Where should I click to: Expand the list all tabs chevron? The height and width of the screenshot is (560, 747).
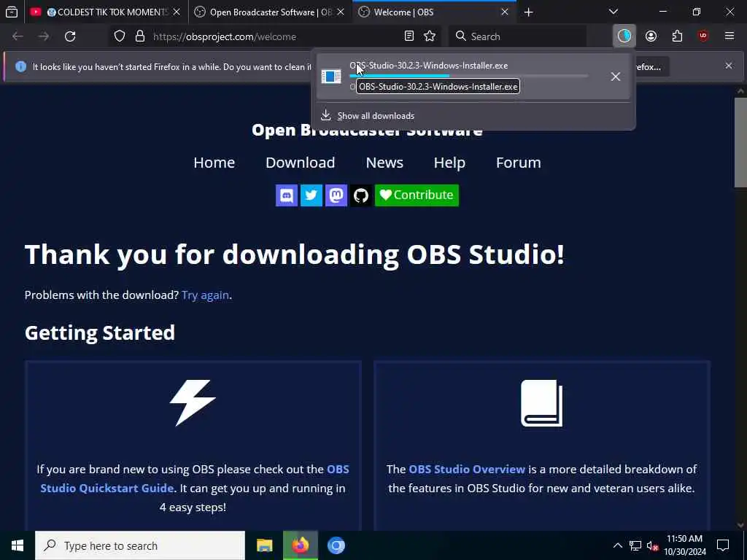click(x=614, y=12)
